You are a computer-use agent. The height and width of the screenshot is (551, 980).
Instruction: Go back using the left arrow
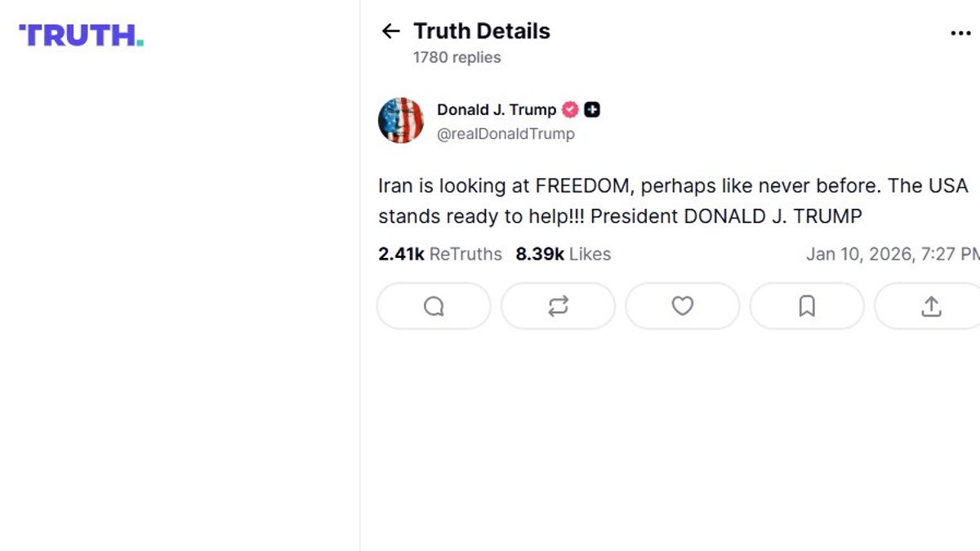(391, 32)
